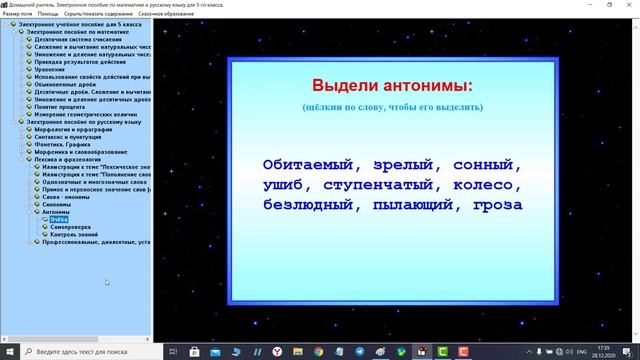This screenshot has height=360, width=640.
Task: Click the contents panel horizontal scrollbar thumb
Action: (53, 339)
